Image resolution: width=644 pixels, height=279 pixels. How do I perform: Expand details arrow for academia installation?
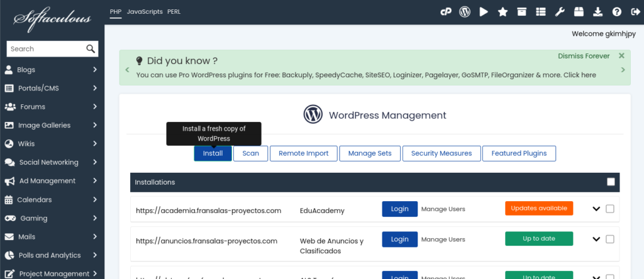(x=596, y=209)
